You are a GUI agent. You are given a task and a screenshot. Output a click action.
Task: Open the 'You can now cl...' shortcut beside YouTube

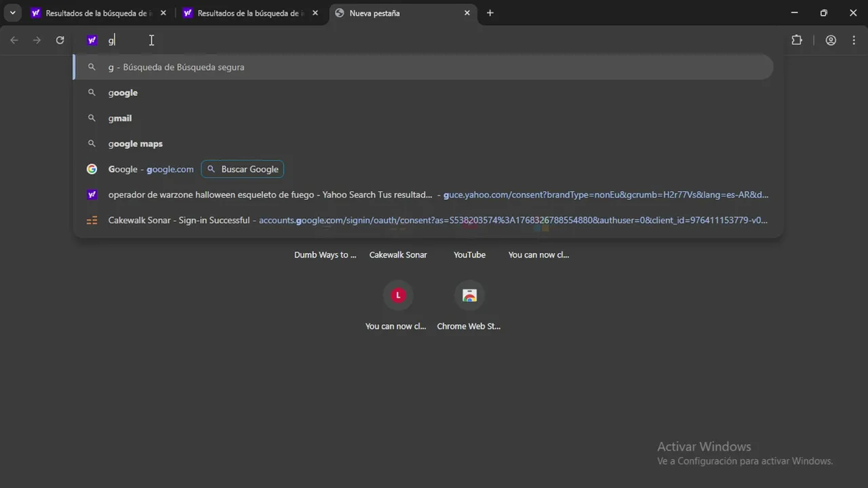539,255
